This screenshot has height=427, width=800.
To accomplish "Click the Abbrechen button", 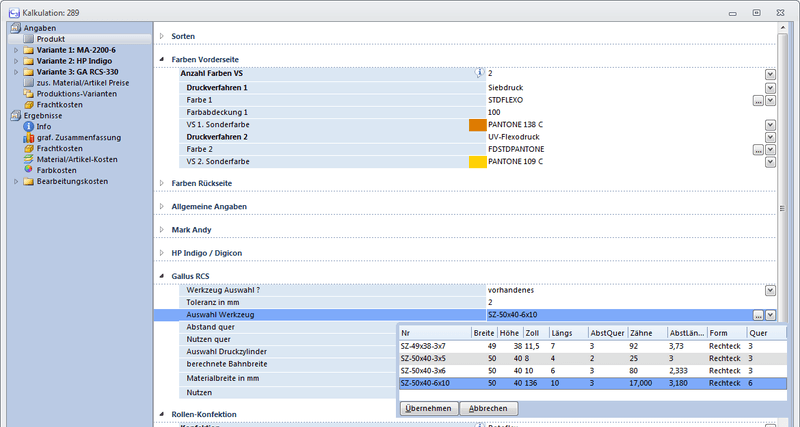I will [x=488, y=408].
